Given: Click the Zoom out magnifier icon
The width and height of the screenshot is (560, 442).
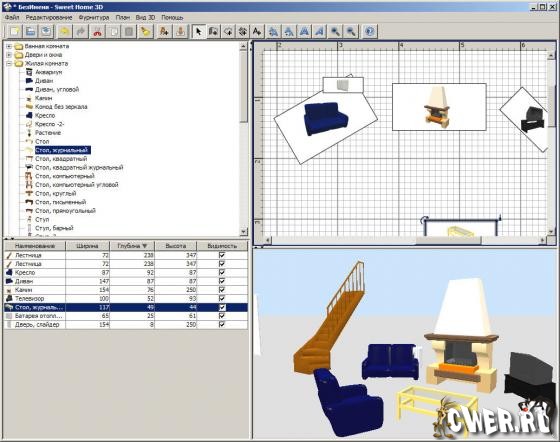Looking at the screenshot, I should (351, 32).
